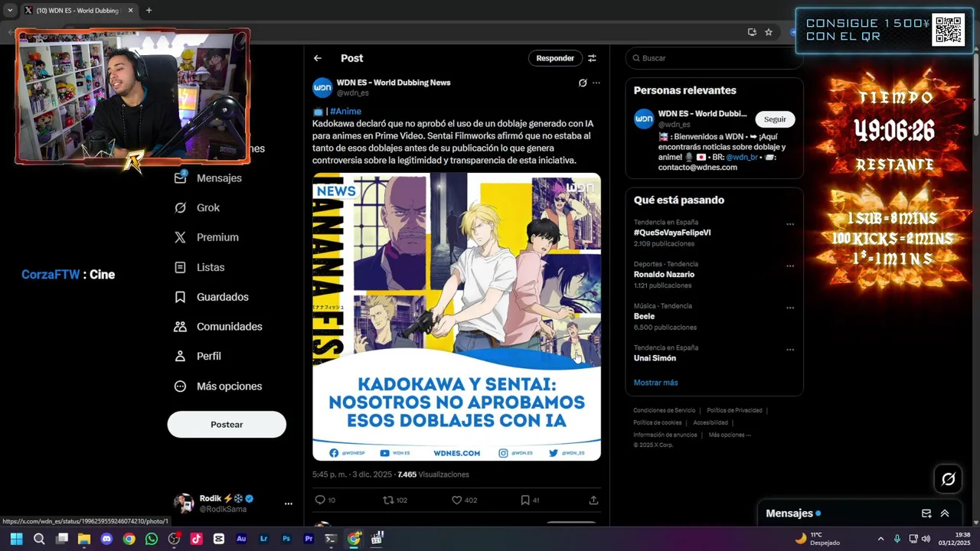
Task: Open Adobe Photoshop from the taskbar
Action: click(286, 539)
